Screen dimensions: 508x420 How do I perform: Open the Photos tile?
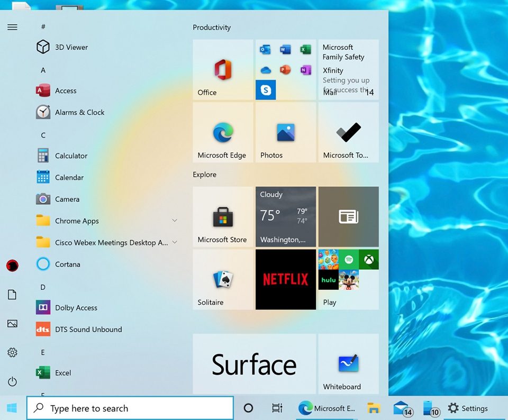coord(286,132)
